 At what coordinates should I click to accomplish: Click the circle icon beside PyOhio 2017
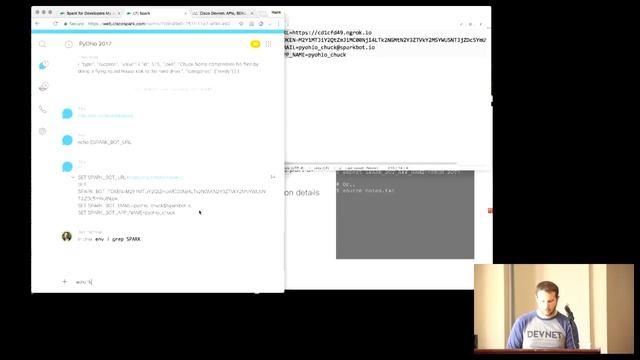pyautogui.click(x=69, y=44)
